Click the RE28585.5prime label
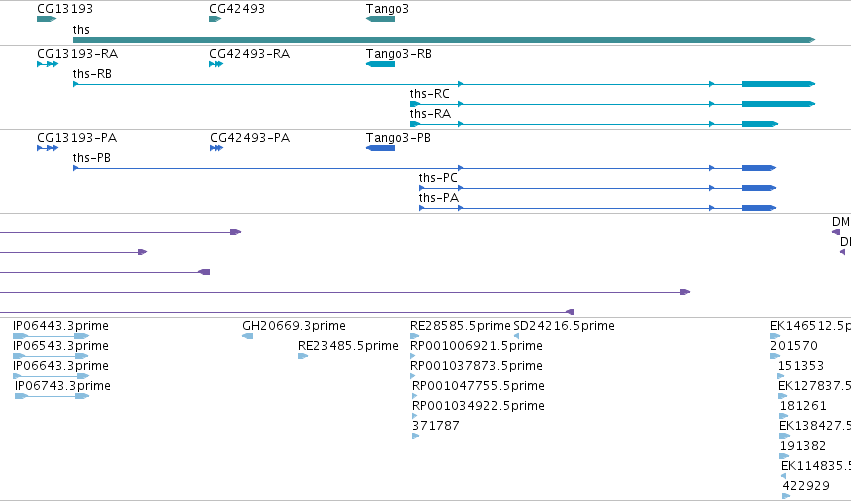The height and width of the screenshot is (501, 851). click(460, 326)
